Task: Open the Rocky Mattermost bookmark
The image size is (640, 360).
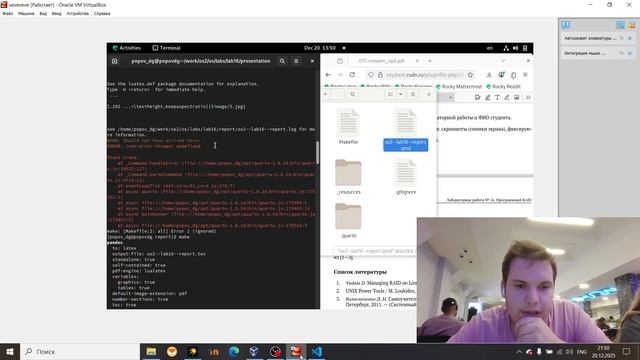Action: click(x=459, y=87)
